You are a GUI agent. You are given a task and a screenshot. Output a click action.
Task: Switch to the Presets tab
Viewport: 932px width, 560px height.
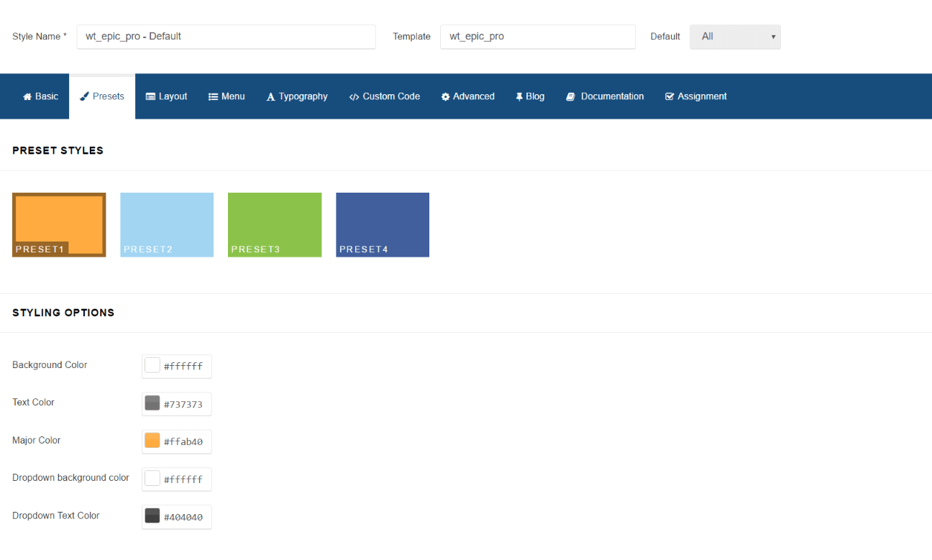click(101, 96)
